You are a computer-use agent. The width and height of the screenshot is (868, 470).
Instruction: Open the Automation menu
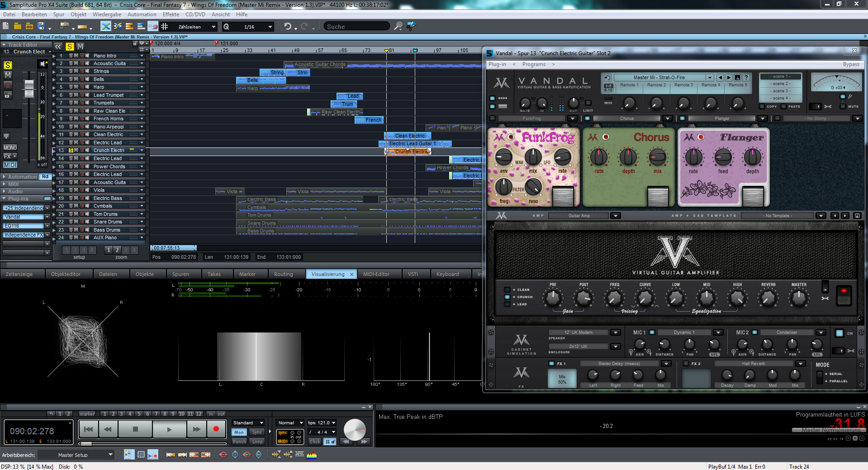coord(142,14)
